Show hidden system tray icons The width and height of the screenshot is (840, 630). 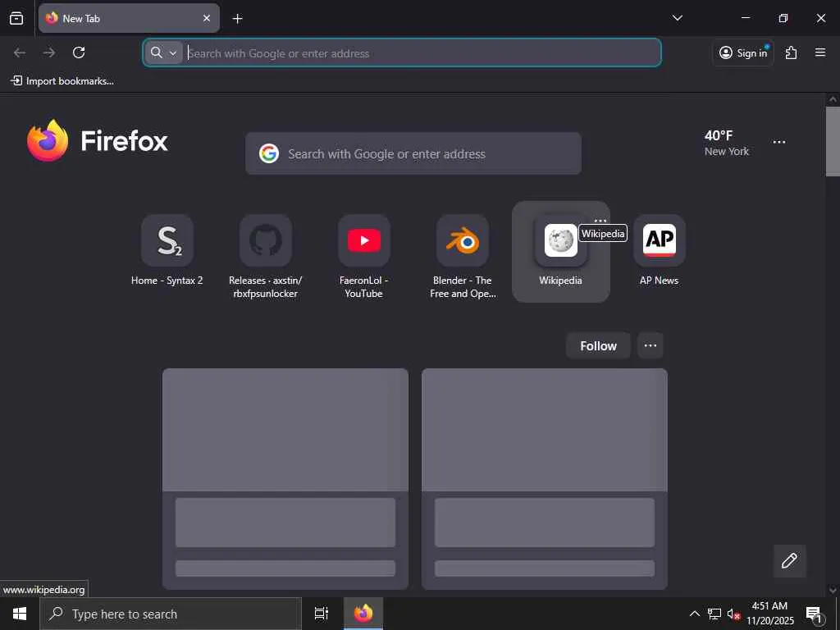[x=694, y=614]
